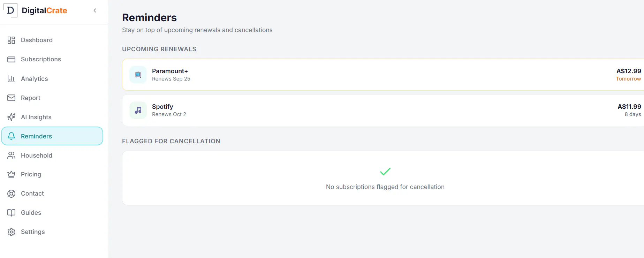Navigate to Analytics menu item
The image size is (644, 258).
point(52,79)
